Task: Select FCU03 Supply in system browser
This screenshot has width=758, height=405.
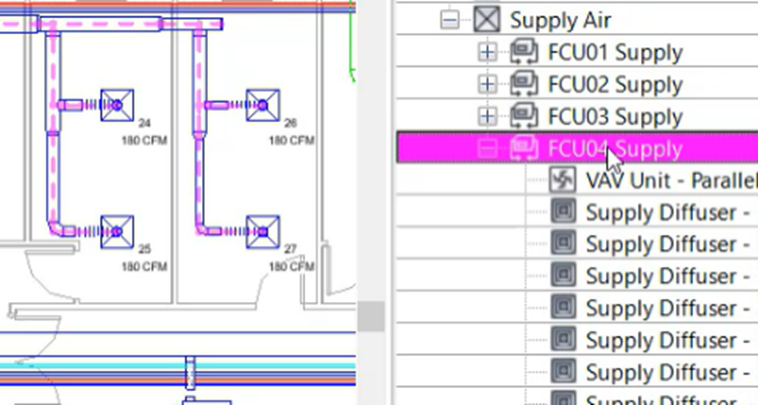Action: pos(615,116)
